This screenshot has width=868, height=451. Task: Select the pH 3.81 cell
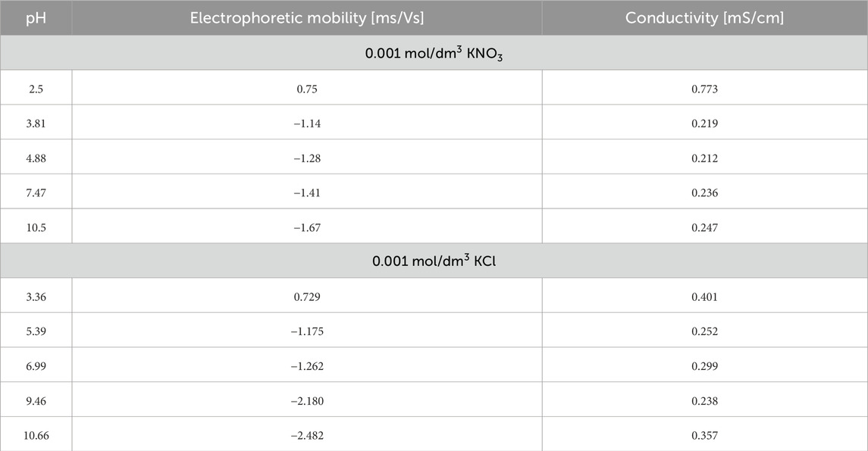point(36,124)
